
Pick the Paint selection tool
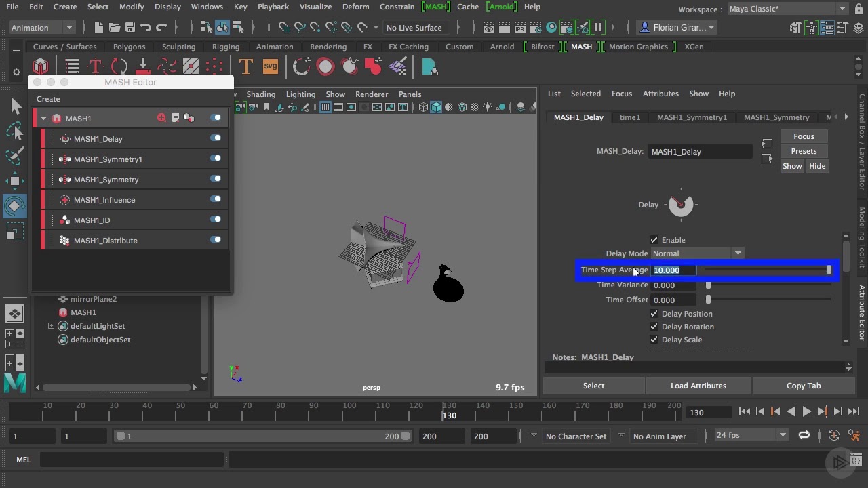coord(15,156)
